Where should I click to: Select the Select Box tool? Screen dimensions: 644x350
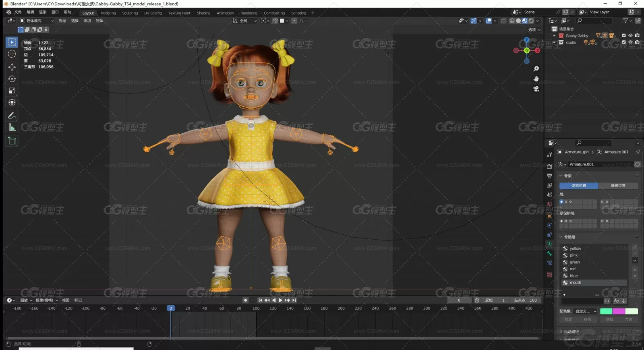[12, 42]
